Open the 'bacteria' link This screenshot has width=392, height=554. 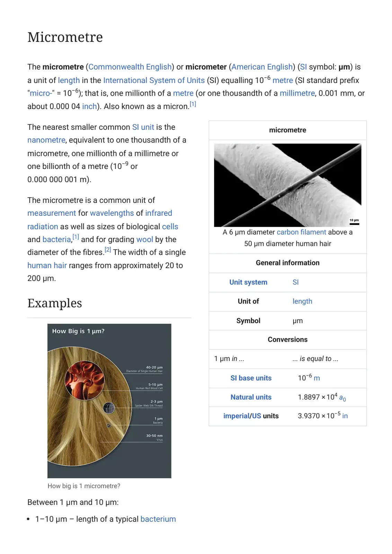click(57, 239)
